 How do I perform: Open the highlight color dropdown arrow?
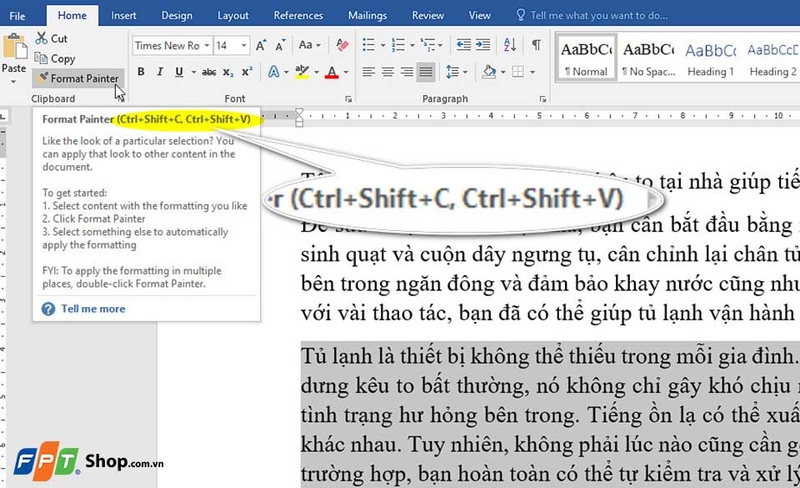316,72
